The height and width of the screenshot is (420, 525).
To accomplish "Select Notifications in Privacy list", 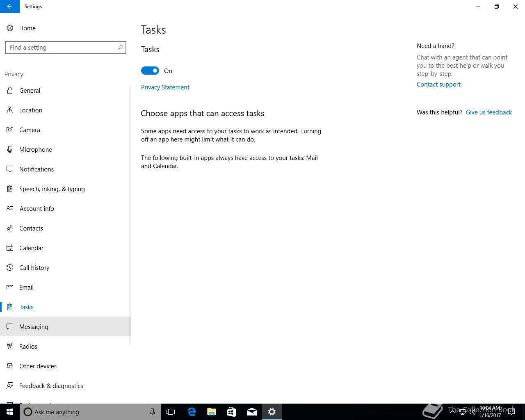I will [66, 169].
